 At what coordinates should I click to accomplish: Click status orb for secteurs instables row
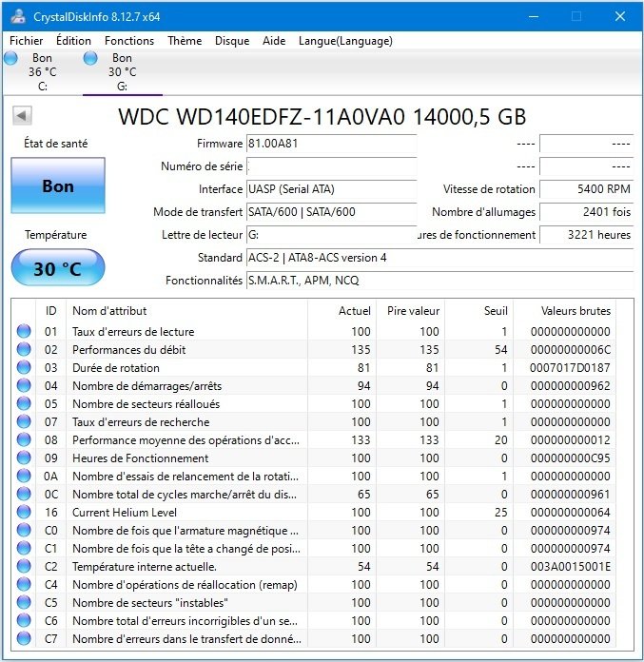point(24,602)
